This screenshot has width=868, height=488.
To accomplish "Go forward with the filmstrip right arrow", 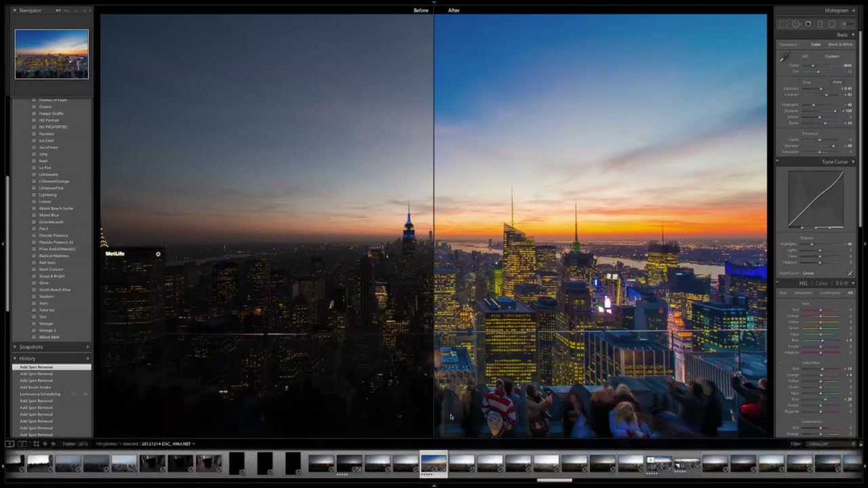I will [53, 443].
